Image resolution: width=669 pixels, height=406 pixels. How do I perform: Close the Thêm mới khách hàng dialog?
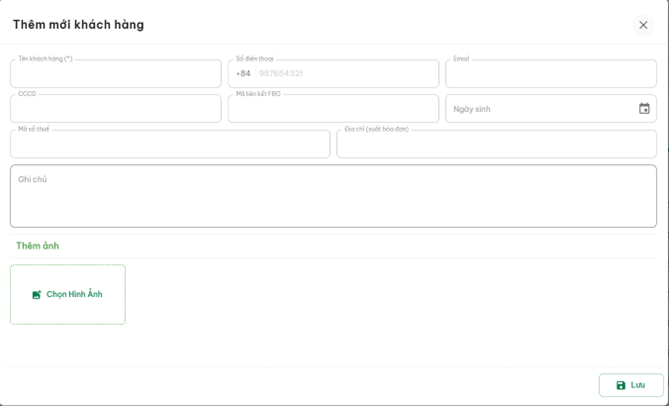[x=643, y=25]
